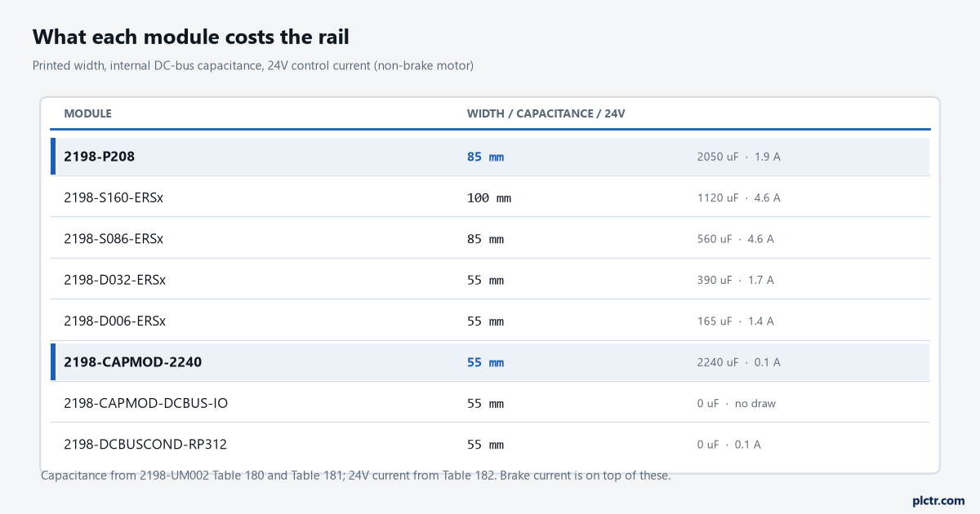Select the 85 mm width for 2198-S086-ERSx
Image resolution: width=980 pixels, height=514 pixels.
coord(486,239)
